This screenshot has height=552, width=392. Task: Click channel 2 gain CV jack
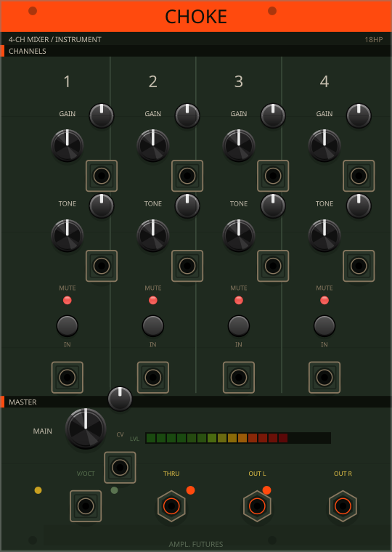pos(187,176)
